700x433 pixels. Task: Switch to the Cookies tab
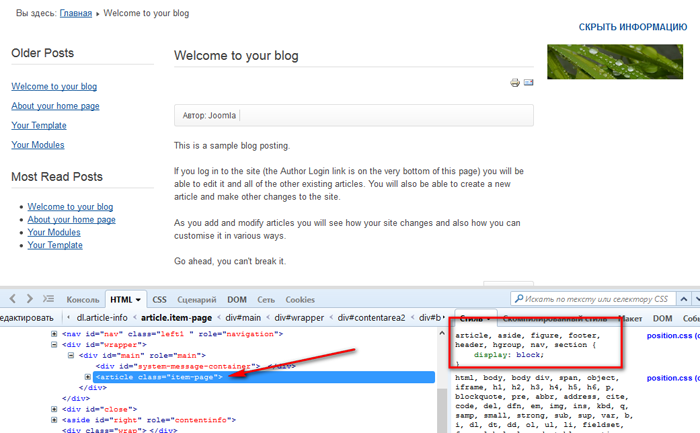click(x=300, y=299)
